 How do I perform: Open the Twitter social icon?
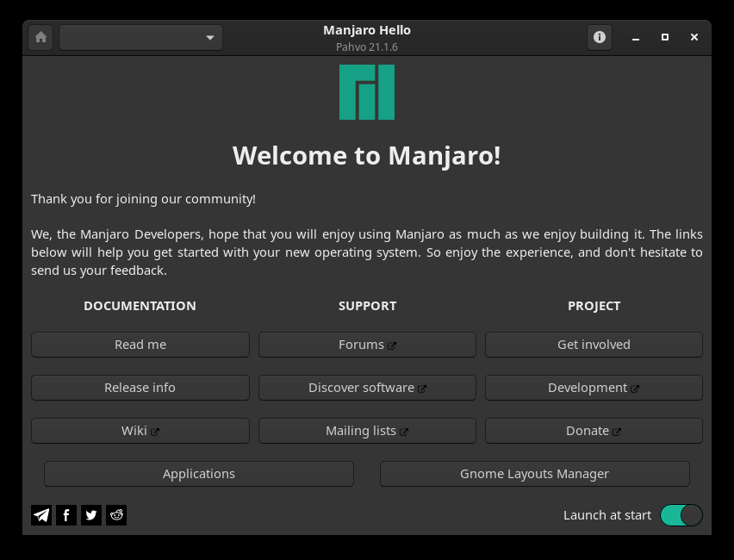pos(91,515)
